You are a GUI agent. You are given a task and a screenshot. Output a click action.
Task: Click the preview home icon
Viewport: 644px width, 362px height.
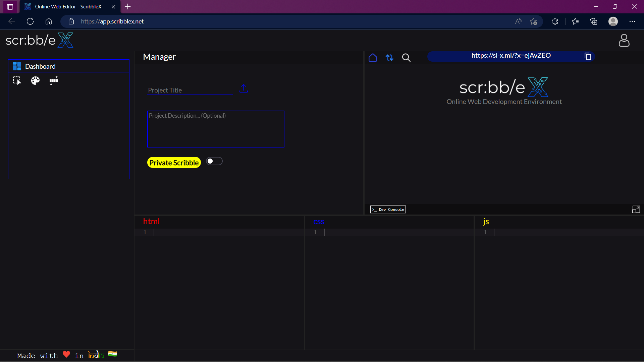pos(373,58)
